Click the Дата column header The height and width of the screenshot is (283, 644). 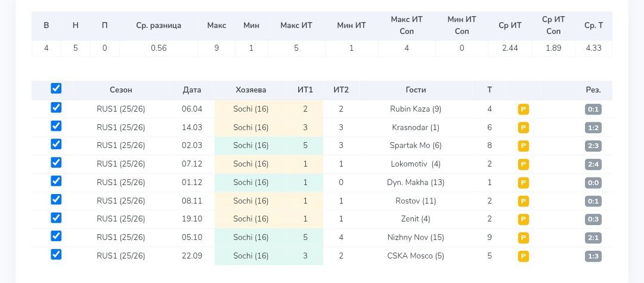(x=192, y=90)
